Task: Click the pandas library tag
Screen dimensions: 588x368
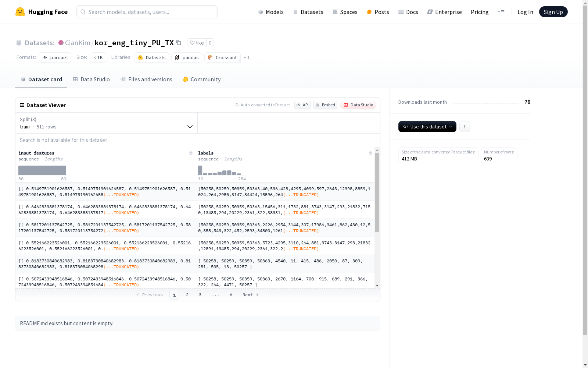Action: (187, 57)
